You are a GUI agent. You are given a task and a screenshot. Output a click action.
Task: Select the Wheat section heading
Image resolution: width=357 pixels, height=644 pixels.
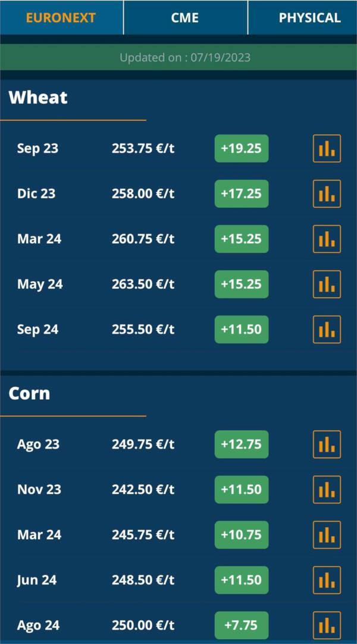pos(38,98)
